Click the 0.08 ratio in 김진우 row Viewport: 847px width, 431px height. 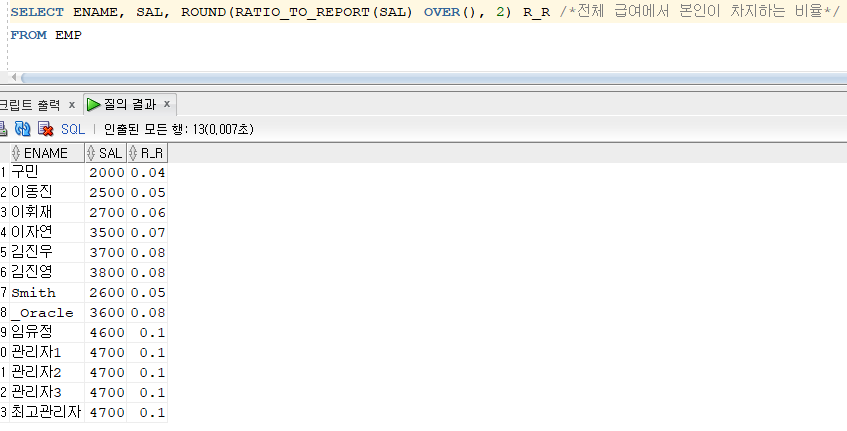tap(148, 253)
